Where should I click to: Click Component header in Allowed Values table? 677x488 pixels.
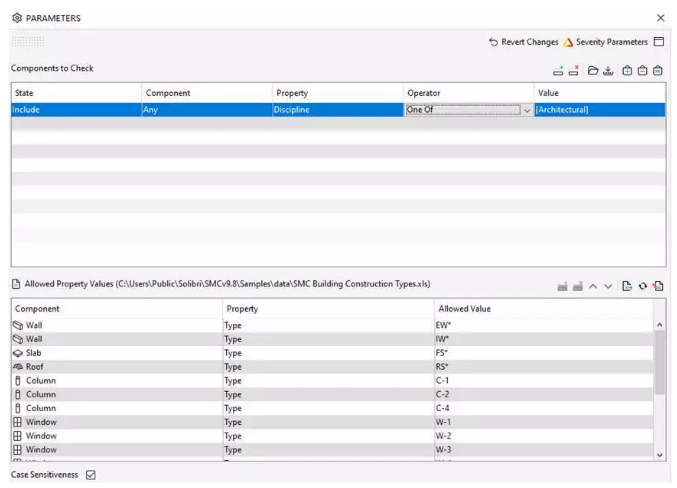coord(117,309)
